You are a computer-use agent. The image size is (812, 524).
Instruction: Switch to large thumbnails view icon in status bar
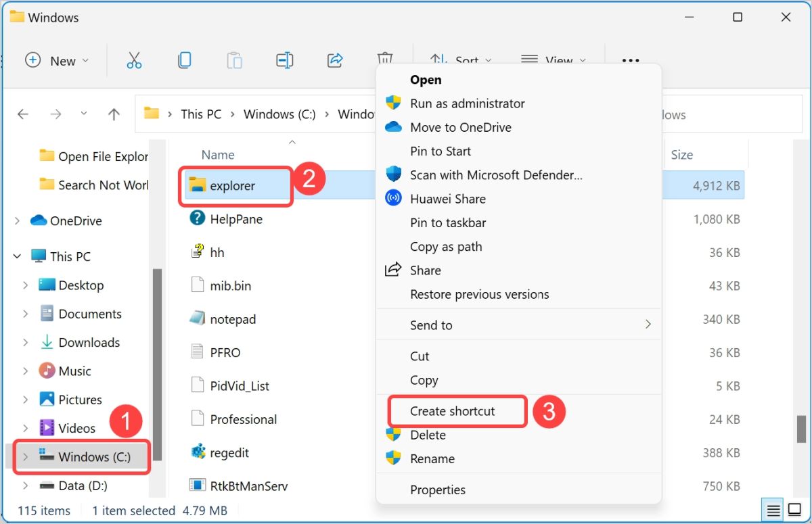[794, 510]
